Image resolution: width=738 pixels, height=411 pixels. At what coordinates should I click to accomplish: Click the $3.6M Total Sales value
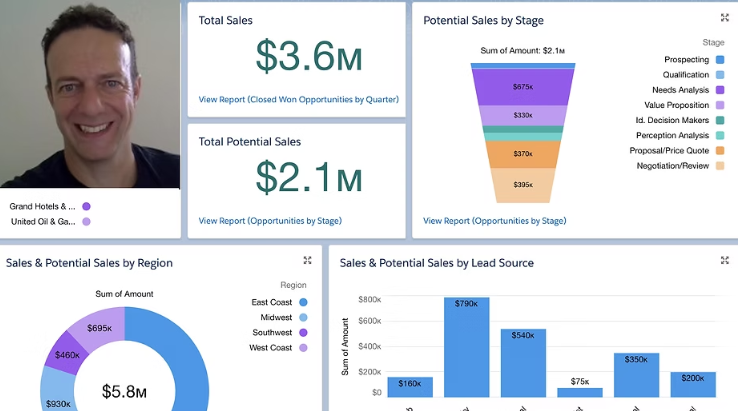click(309, 56)
